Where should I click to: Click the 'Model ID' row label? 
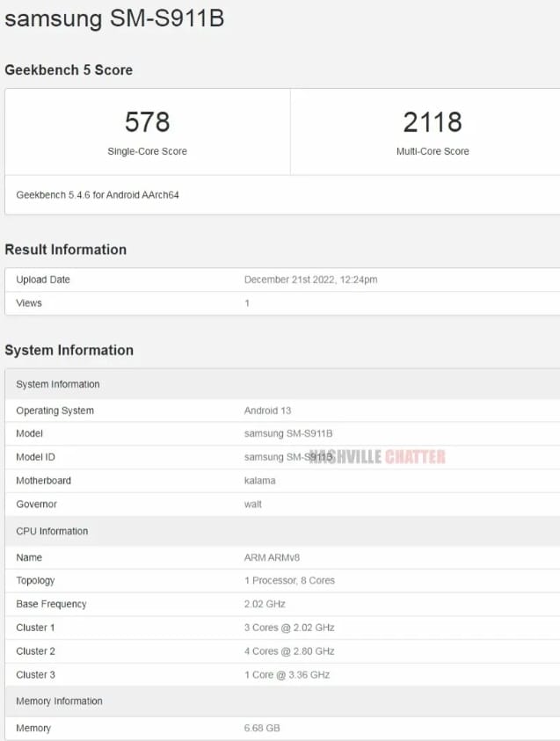35,457
